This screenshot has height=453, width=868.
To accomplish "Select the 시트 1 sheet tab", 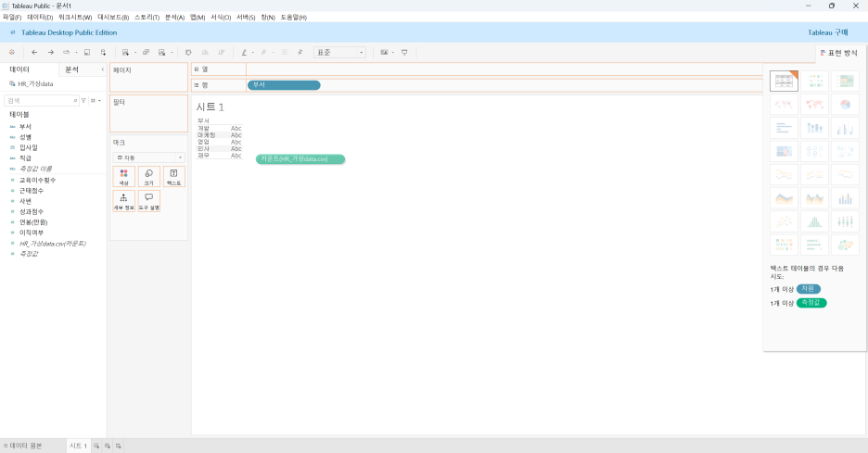I will pyautogui.click(x=78, y=446).
